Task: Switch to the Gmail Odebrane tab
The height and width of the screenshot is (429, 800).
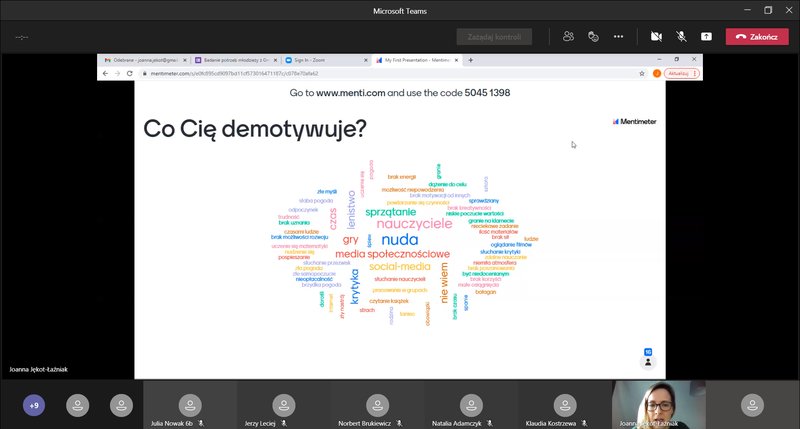Action: 140,60
